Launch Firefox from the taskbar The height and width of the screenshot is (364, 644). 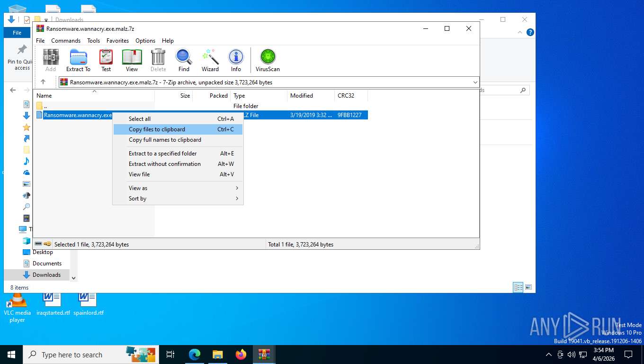pyautogui.click(x=241, y=355)
